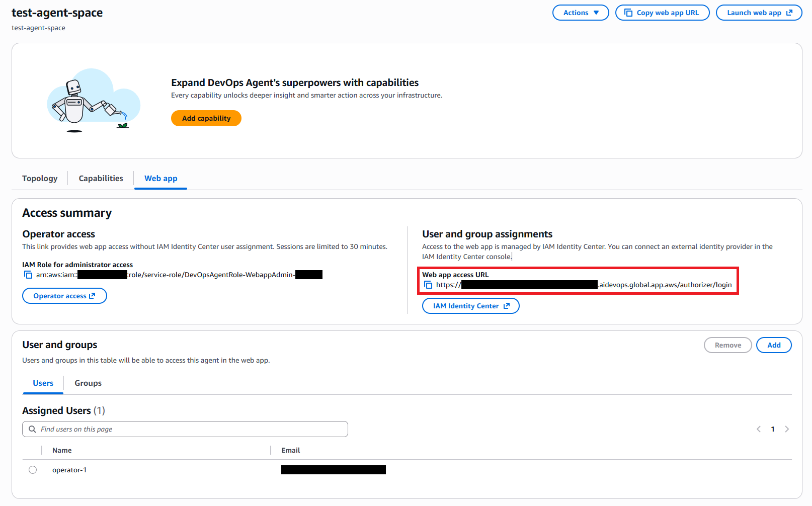Screen dimensions: 812x506
Task: Select page number 1 in the pagination
Action: tap(773, 429)
